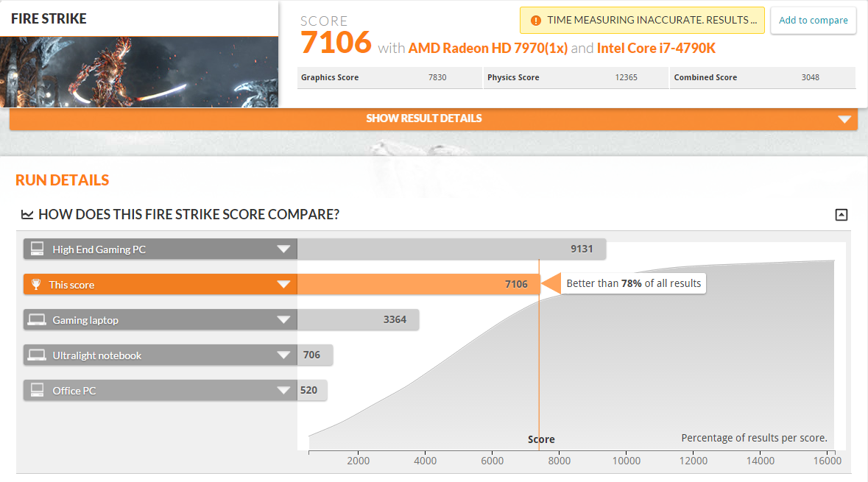The height and width of the screenshot is (482, 868).
Task: Click the Physics Score cell
Action: 576,77
